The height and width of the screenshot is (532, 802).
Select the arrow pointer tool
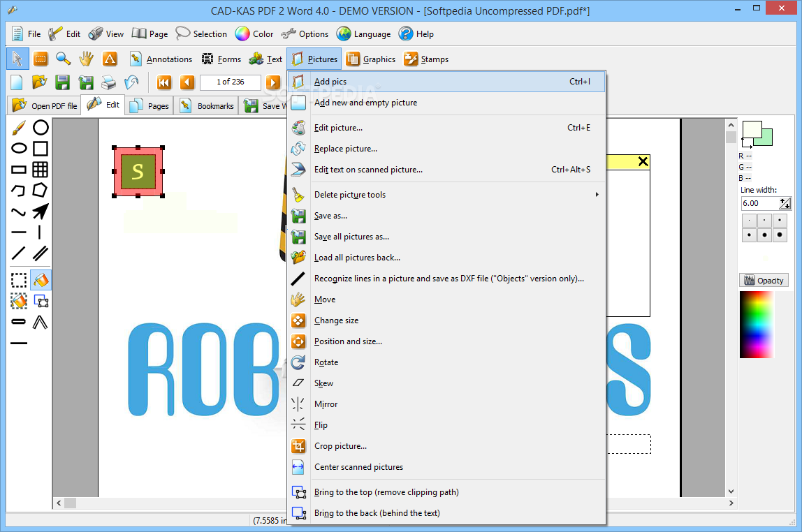click(x=17, y=59)
